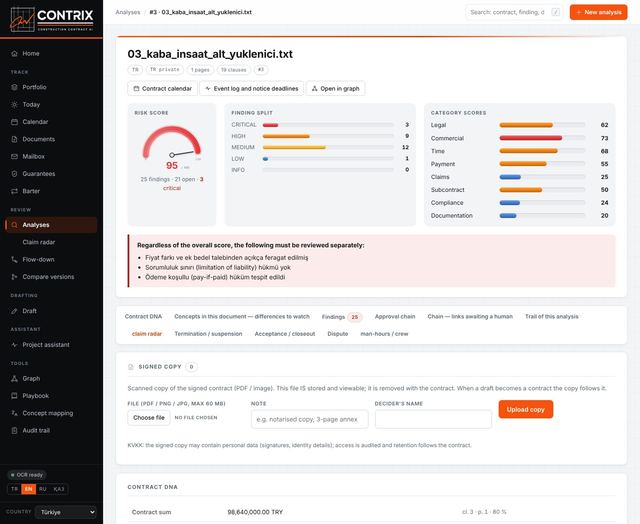Open Claim radar in sidebar
Image resolution: width=640 pixels, height=524 pixels.
[x=39, y=242]
